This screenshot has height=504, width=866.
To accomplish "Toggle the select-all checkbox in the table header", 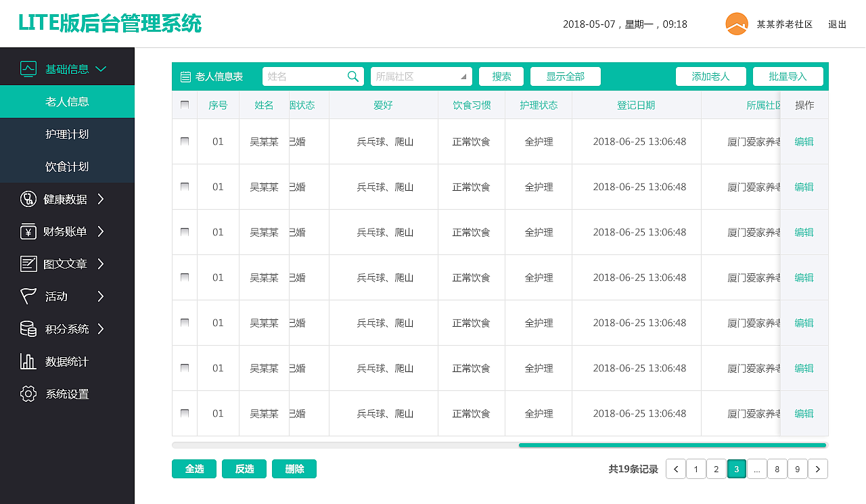I will 185,105.
